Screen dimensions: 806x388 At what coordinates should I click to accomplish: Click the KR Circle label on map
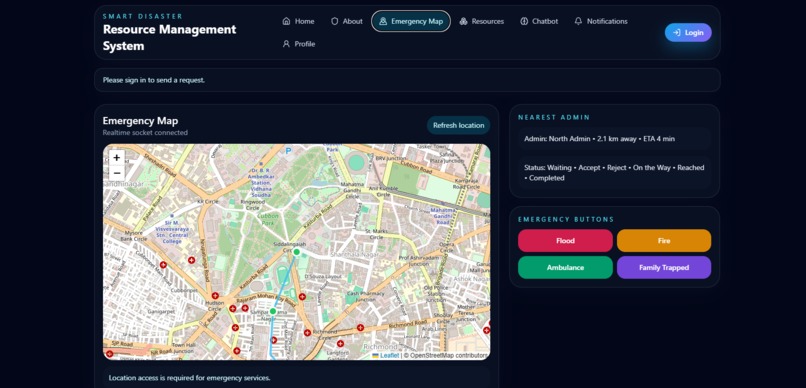click(208, 201)
